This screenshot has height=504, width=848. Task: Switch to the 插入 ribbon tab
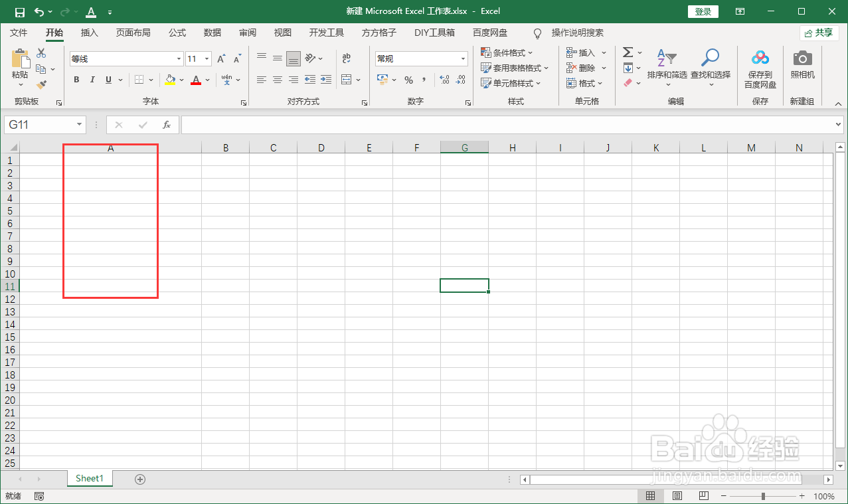point(89,33)
